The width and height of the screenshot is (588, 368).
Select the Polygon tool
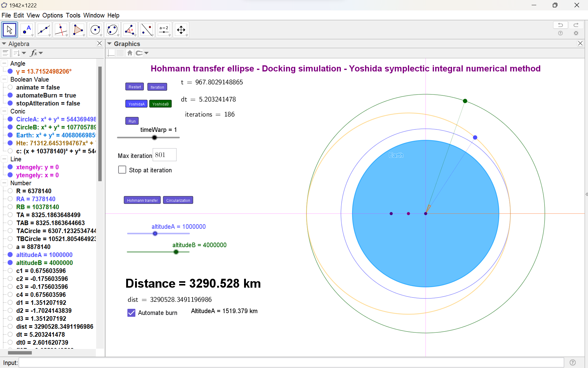[x=78, y=30]
